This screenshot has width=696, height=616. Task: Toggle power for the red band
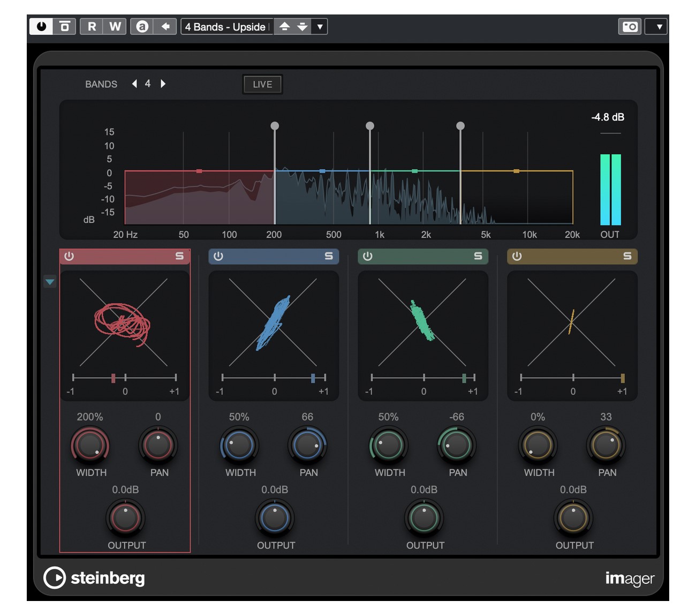tap(69, 256)
